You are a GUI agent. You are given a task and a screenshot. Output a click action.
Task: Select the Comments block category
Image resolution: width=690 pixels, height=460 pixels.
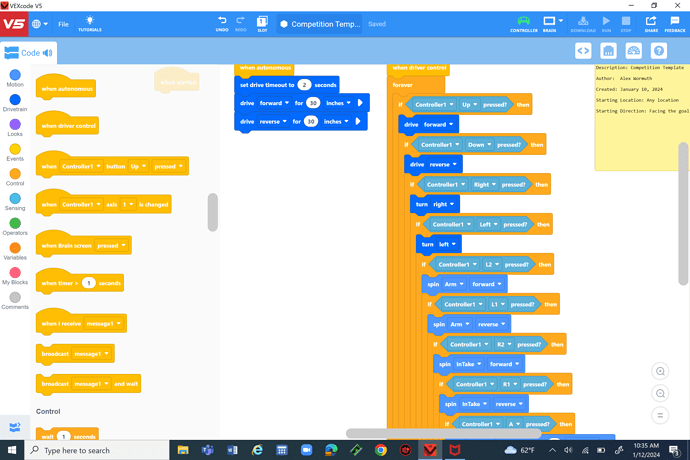tap(15, 300)
